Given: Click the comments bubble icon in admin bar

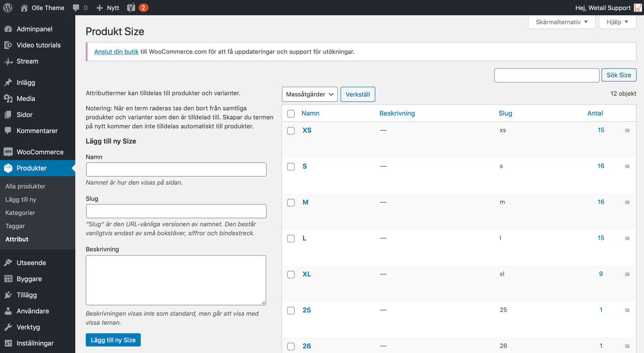Looking at the screenshot, I should (76, 8).
